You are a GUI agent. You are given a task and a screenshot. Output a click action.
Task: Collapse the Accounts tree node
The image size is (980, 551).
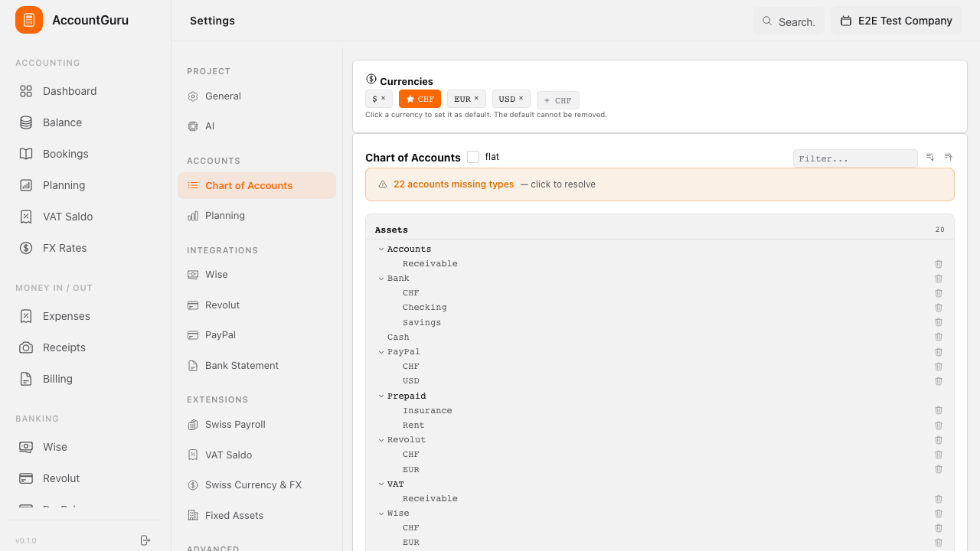(381, 249)
